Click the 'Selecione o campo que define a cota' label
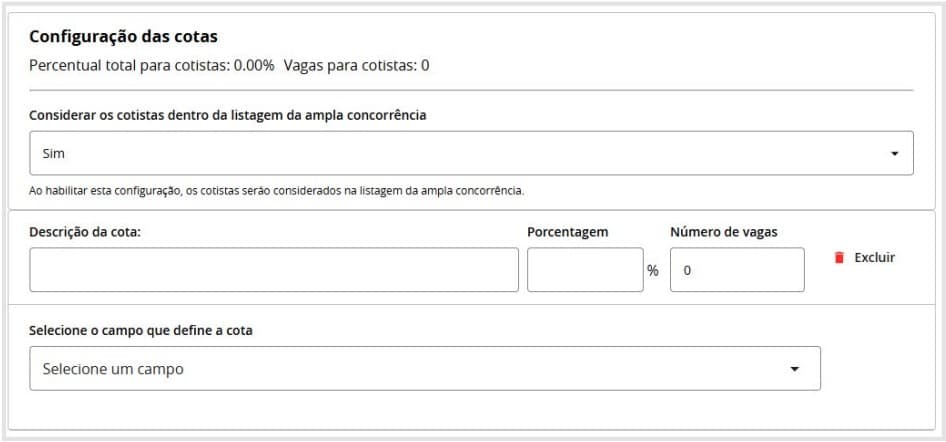 tap(140, 330)
